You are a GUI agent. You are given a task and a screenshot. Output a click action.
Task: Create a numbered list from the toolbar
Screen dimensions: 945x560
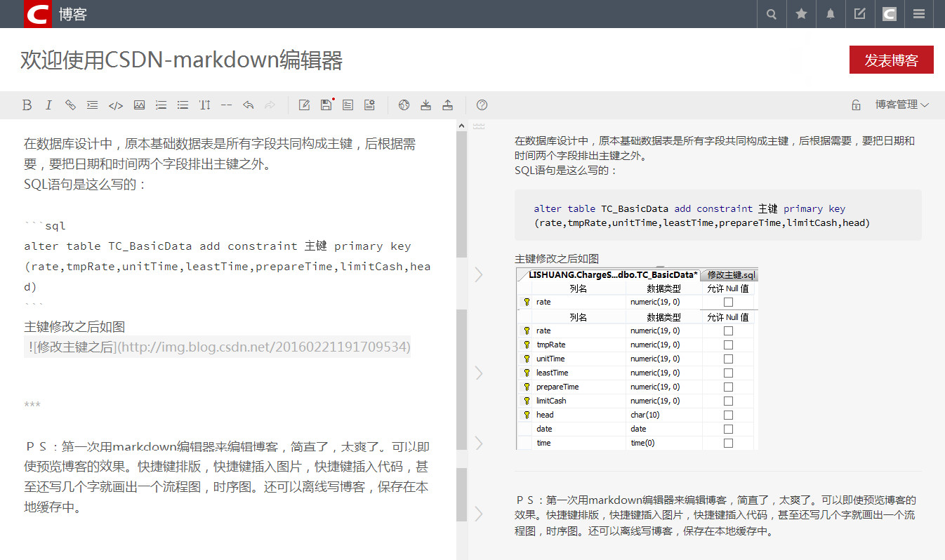coord(161,105)
